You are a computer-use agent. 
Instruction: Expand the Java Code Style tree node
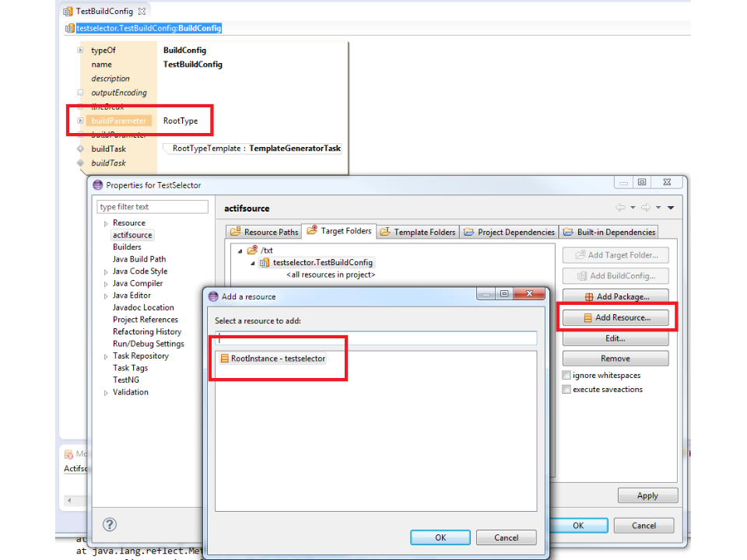[107, 271]
